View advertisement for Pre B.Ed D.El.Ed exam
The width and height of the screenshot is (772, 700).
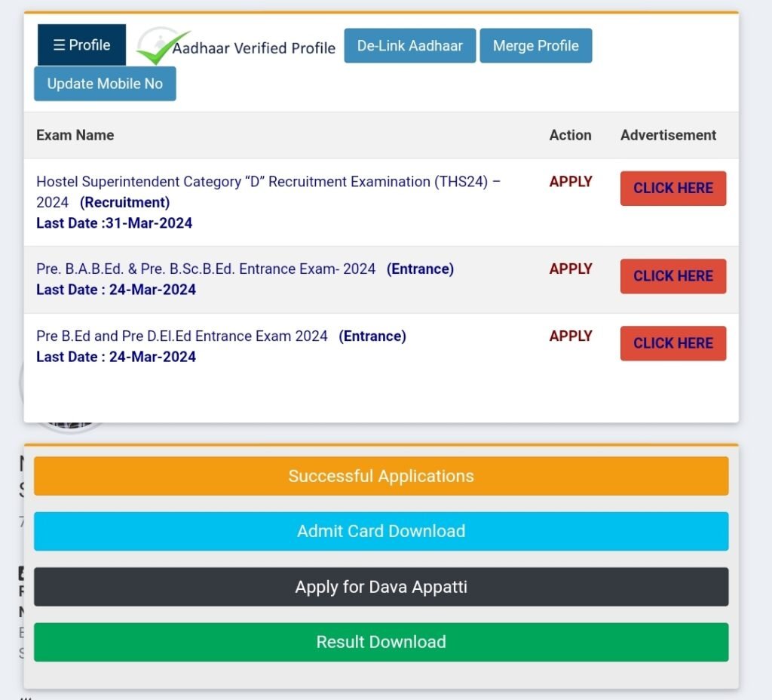click(x=672, y=343)
